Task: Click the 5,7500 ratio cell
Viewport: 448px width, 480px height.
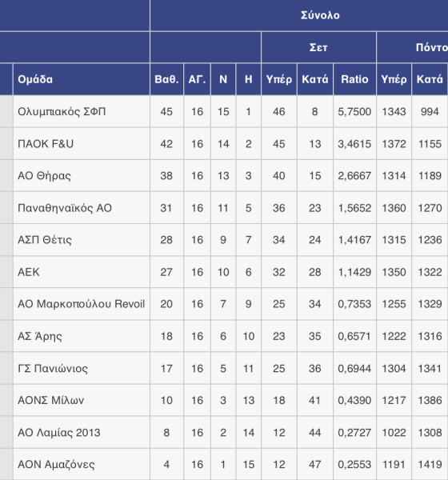Action: pos(354,111)
